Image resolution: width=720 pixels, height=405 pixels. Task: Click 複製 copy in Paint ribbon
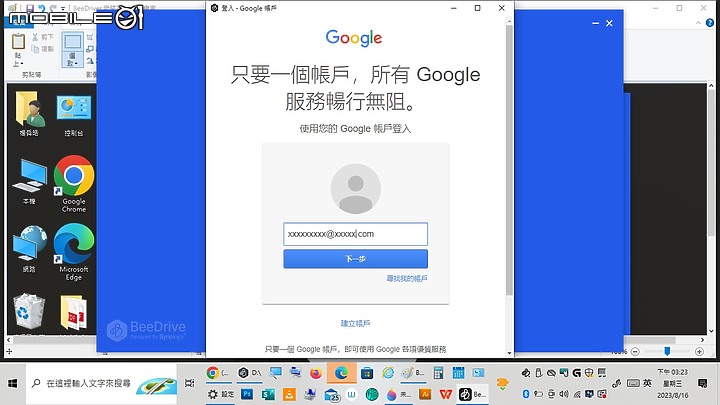click(43, 49)
